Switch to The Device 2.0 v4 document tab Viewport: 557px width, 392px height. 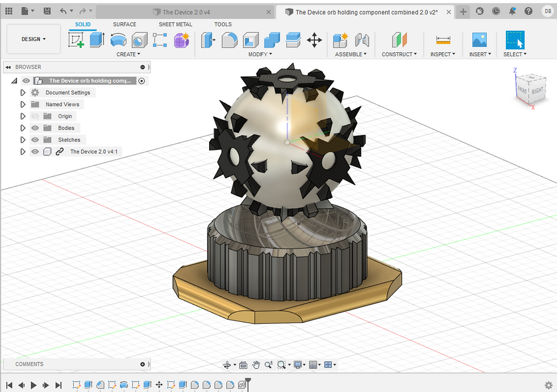coord(185,12)
